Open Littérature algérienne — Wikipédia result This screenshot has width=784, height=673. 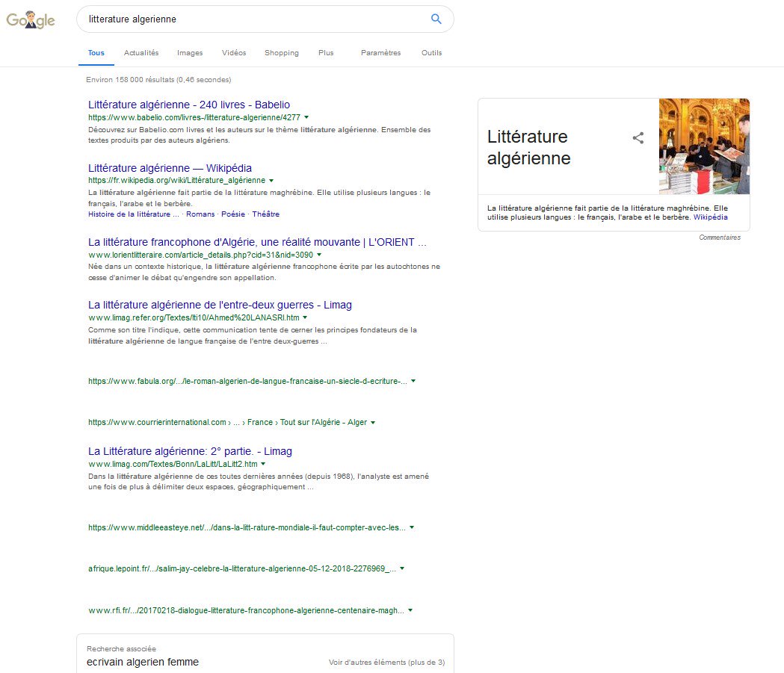[x=170, y=168]
